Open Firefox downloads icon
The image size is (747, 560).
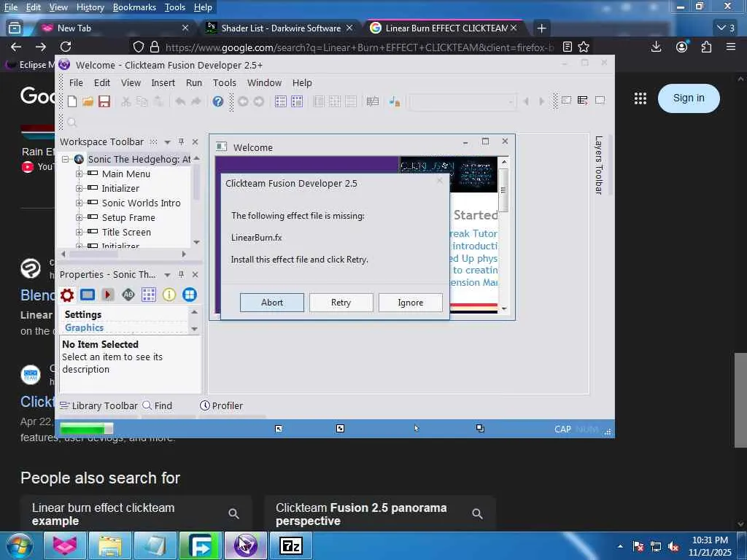(656, 47)
